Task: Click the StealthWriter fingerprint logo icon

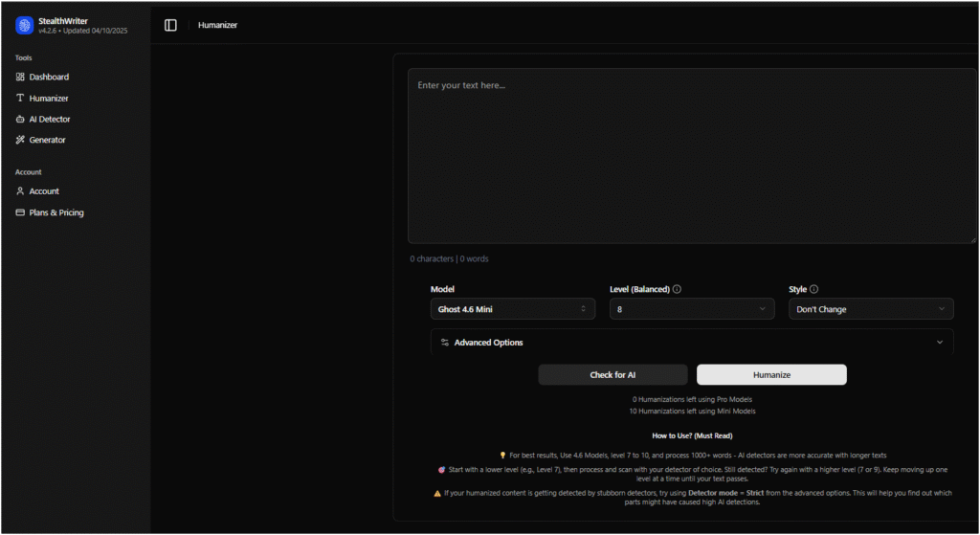Action: click(x=24, y=25)
